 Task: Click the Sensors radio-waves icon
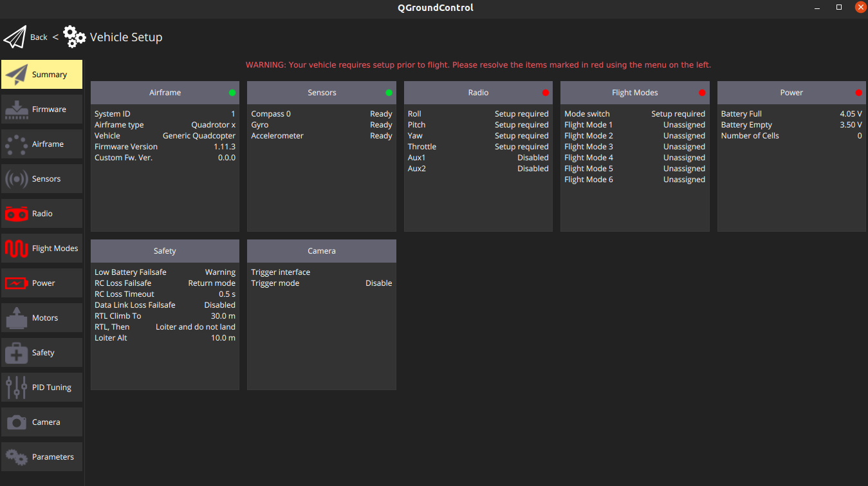(x=16, y=179)
